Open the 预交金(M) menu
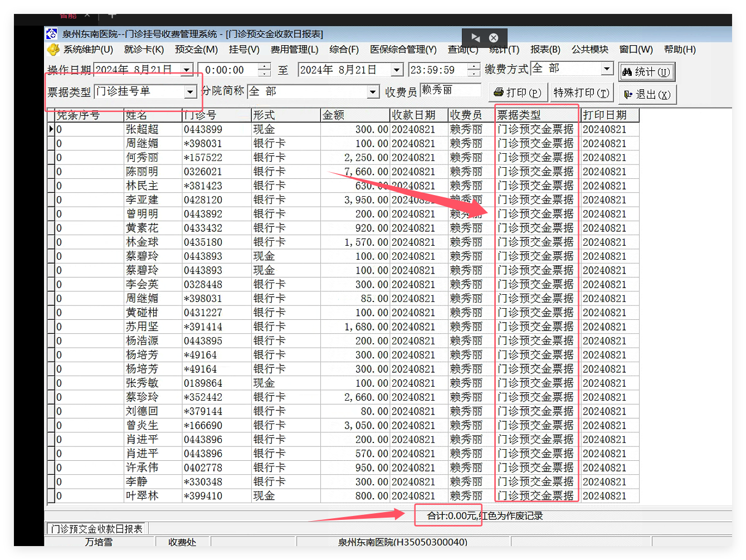This screenshot has height=560, width=746. 196,50
